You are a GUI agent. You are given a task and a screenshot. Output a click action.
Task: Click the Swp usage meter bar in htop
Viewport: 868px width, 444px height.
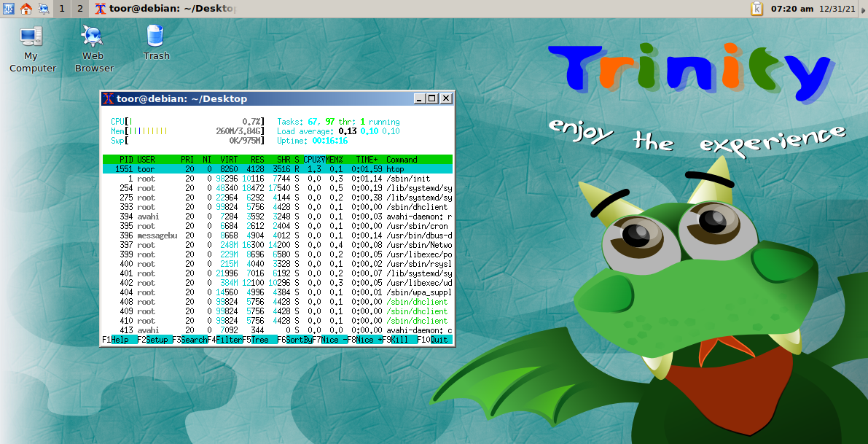[187, 141]
